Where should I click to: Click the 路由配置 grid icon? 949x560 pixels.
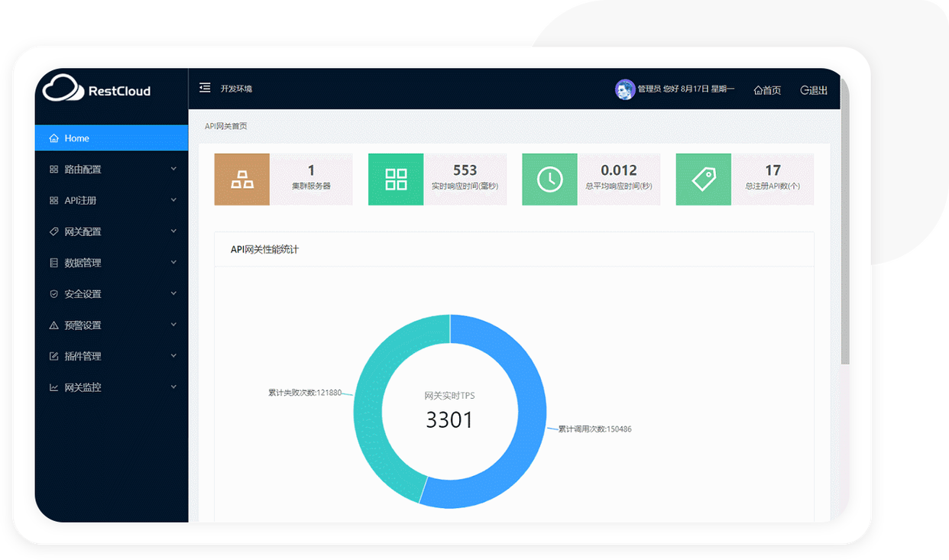53,170
